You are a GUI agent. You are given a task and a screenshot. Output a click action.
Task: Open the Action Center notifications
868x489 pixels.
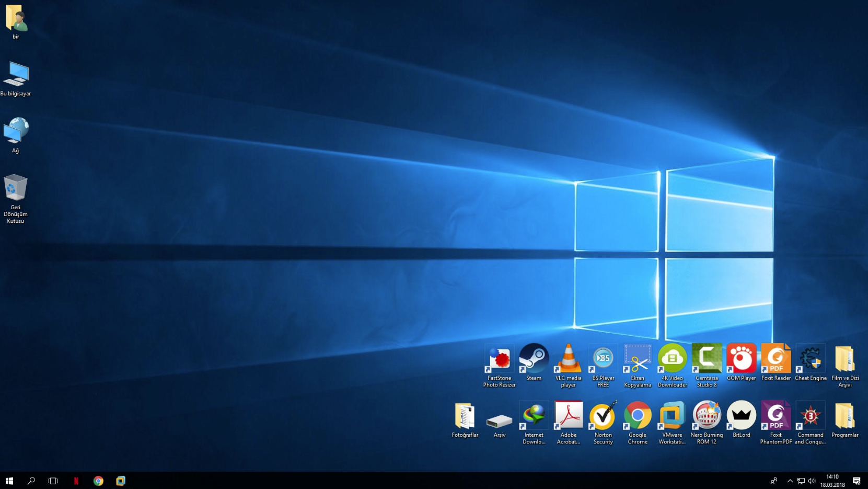pyautogui.click(x=857, y=481)
